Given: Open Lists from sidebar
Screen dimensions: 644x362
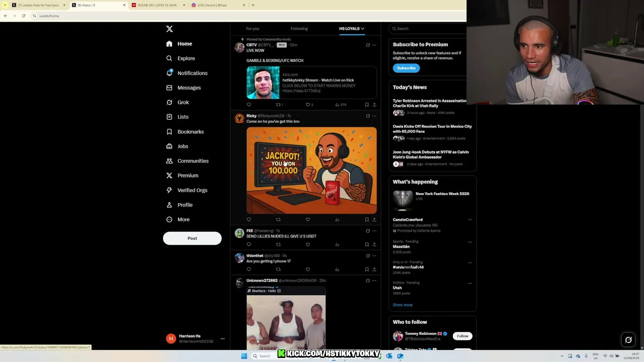Looking at the screenshot, I should pos(177,117).
